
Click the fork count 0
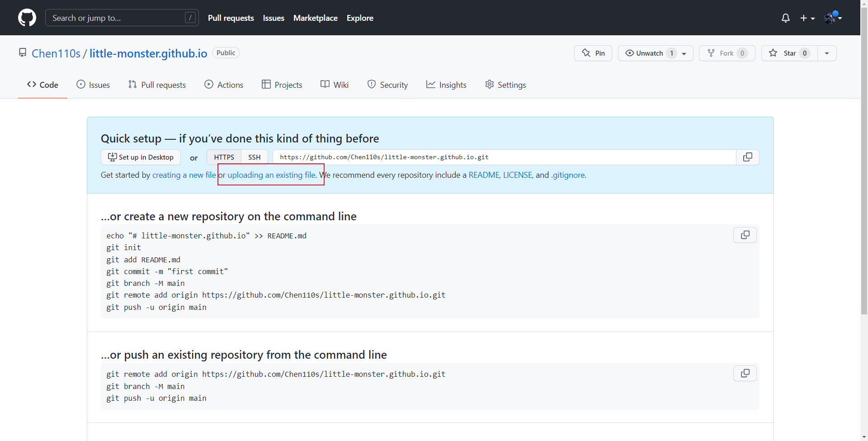pos(742,53)
